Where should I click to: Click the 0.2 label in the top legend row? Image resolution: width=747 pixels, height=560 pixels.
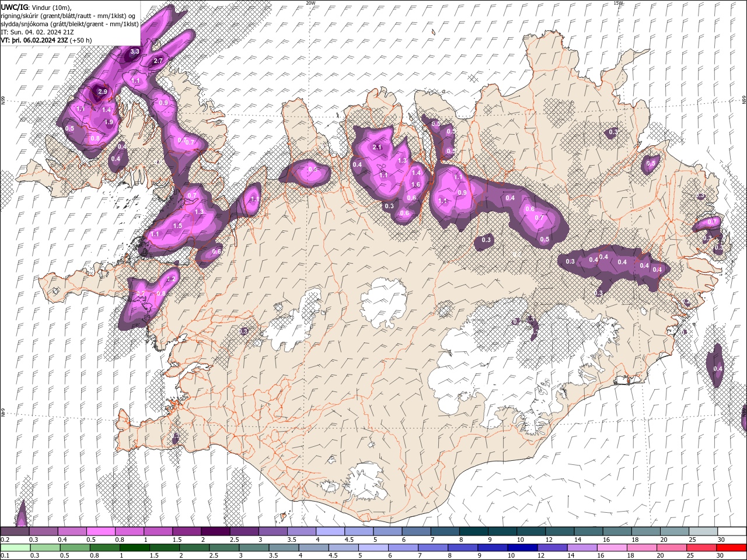tap(5, 540)
